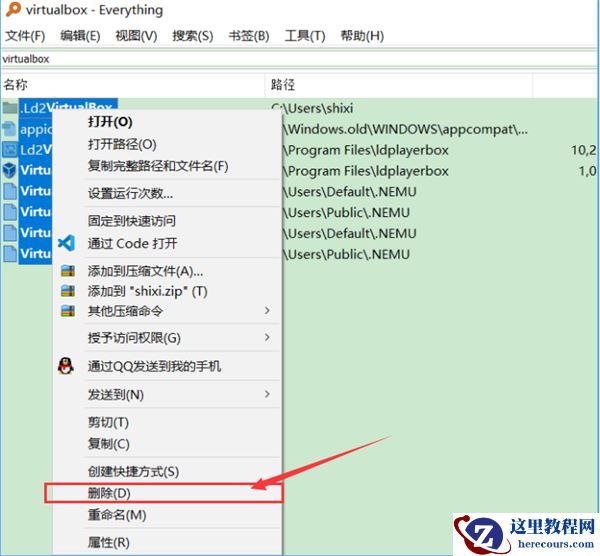Click the WinRAR icon beside 添加到压缩文件(A)
This screenshot has height=556, width=600.
pos(68,271)
